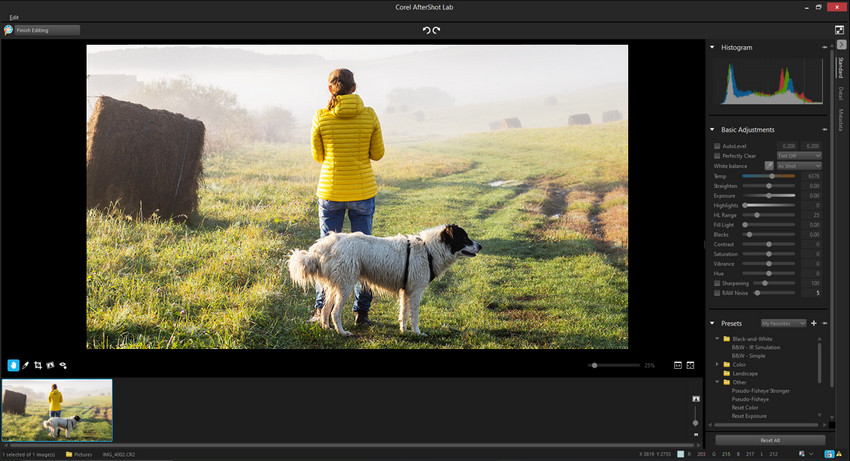This screenshot has width=850, height=461.
Task: Apply the Reset Exposure preset
Action: [749, 416]
